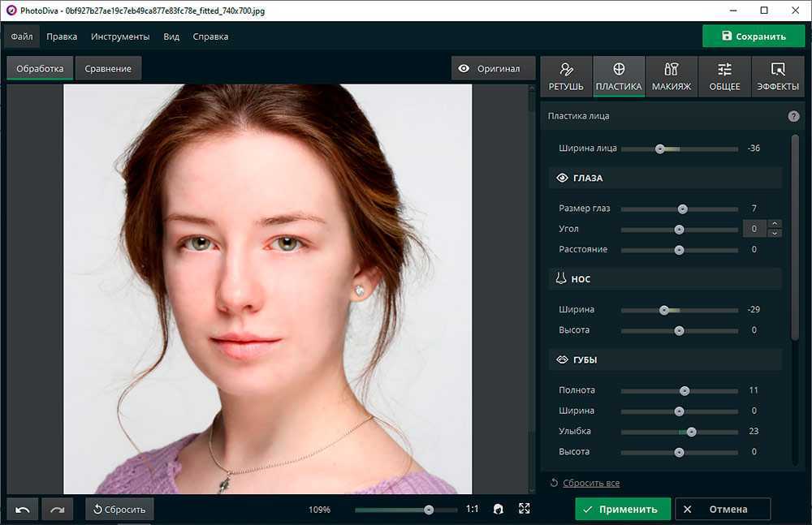The height and width of the screenshot is (525, 812).
Task: Click the Сбросить все link
Action: 590,483
